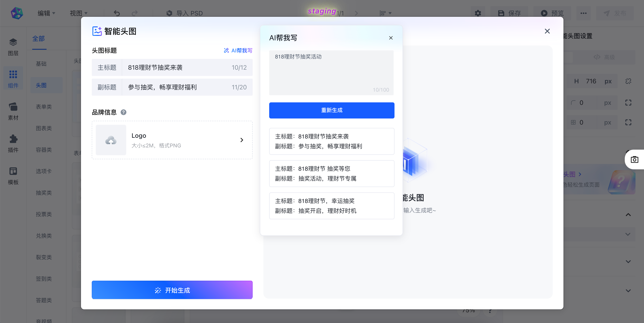Screen dimensions: 644x323
Task: Open the 素材 materials sidebar icon
Action: coord(13,111)
